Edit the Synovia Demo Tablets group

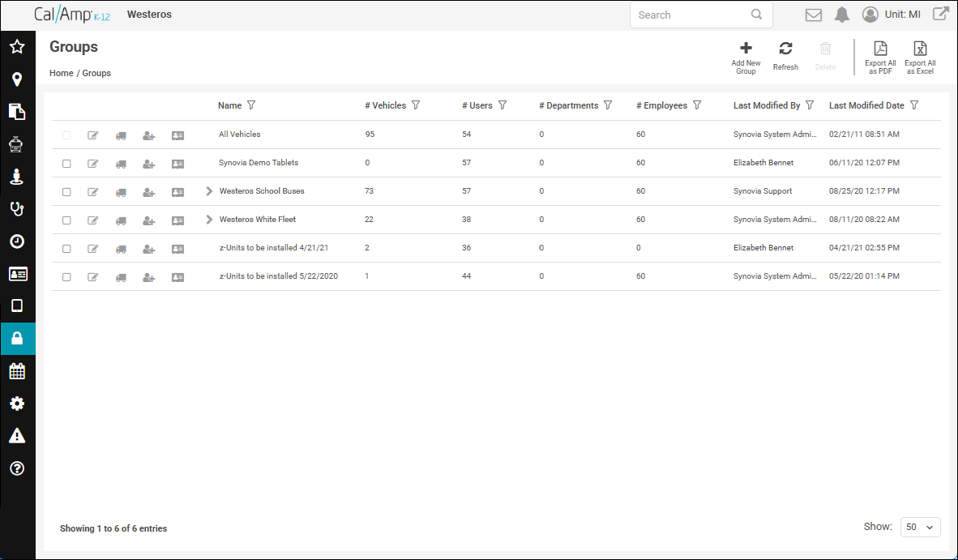[x=93, y=164]
